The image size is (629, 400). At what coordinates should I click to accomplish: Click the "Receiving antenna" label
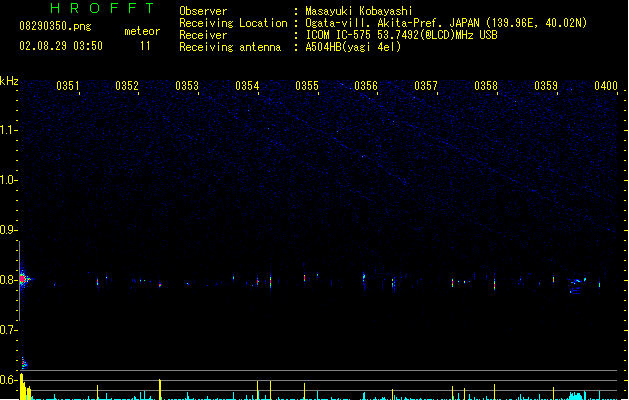[230, 47]
